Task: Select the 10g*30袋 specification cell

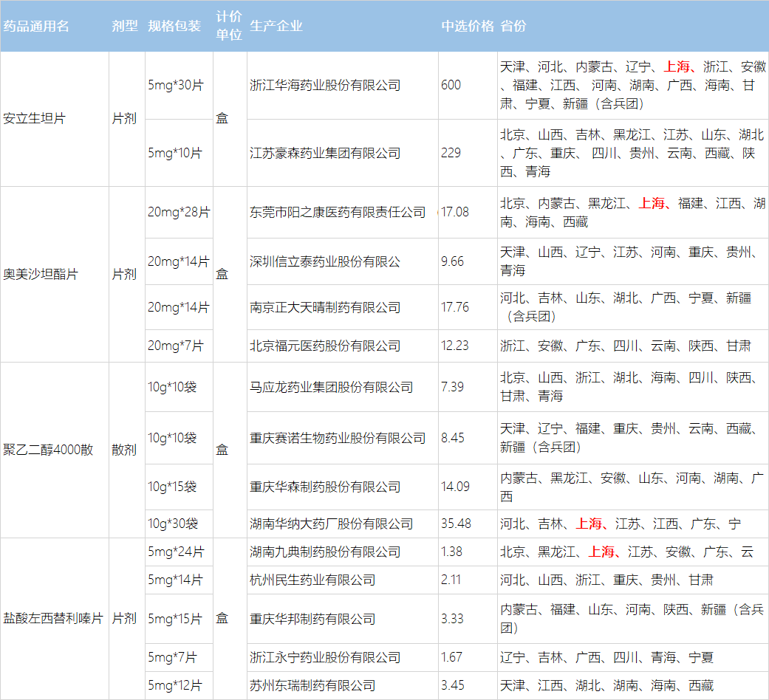Action: pos(173,524)
